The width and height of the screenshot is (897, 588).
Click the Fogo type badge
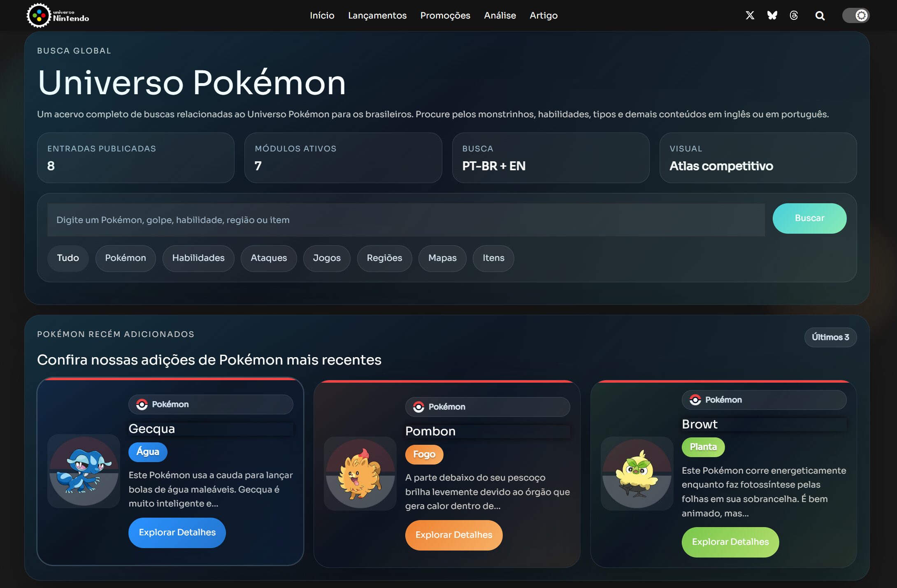point(424,454)
